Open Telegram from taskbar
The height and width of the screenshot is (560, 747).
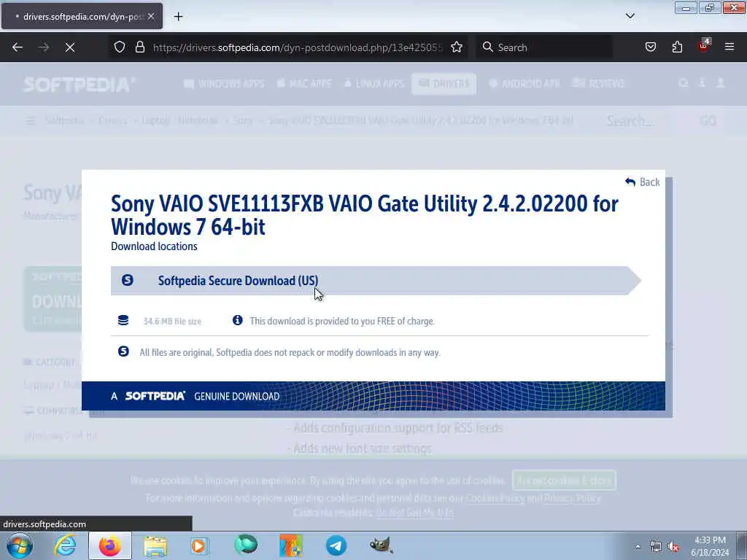click(336, 545)
